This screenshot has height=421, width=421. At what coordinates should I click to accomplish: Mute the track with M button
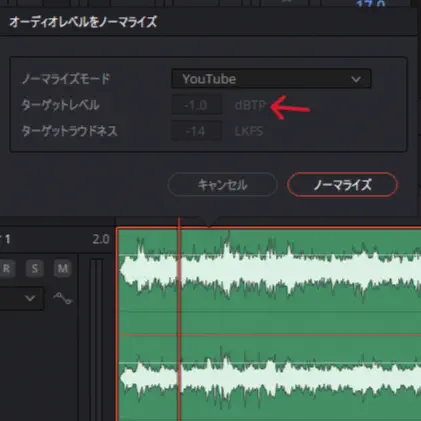coord(63,268)
